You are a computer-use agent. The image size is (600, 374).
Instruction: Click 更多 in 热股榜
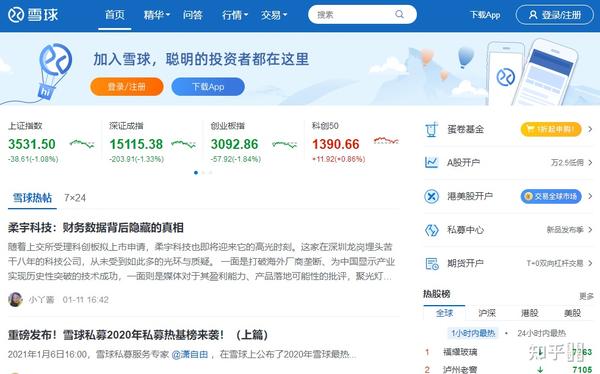[587, 296]
